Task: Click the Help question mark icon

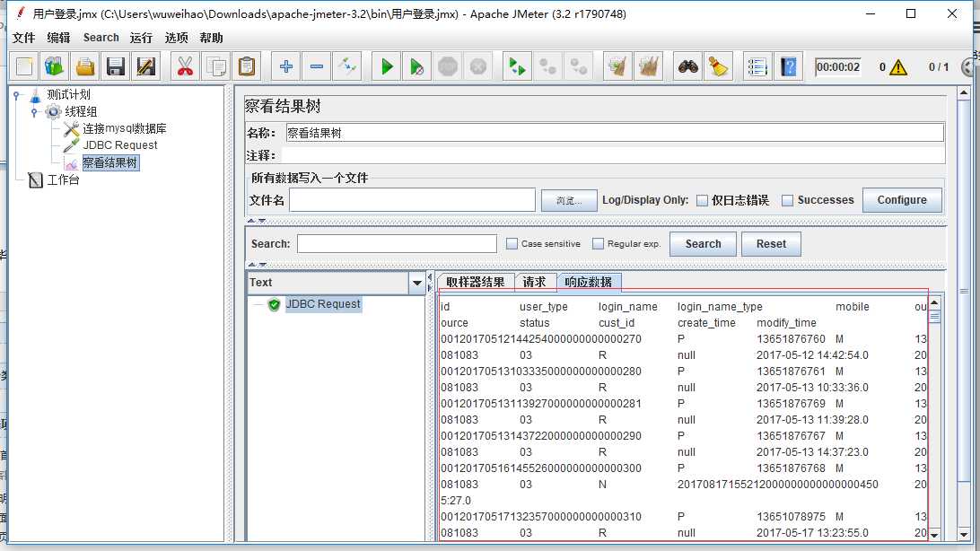Action: tap(789, 66)
